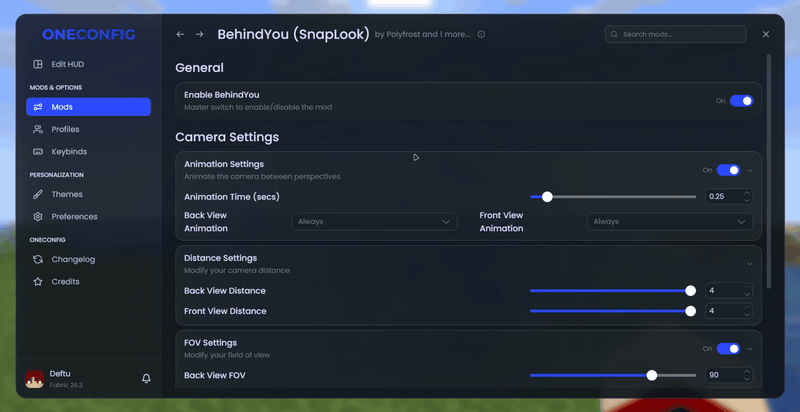Open notifications bell icon
Image resolution: width=800 pixels, height=412 pixels.
[x=146, y=378]
